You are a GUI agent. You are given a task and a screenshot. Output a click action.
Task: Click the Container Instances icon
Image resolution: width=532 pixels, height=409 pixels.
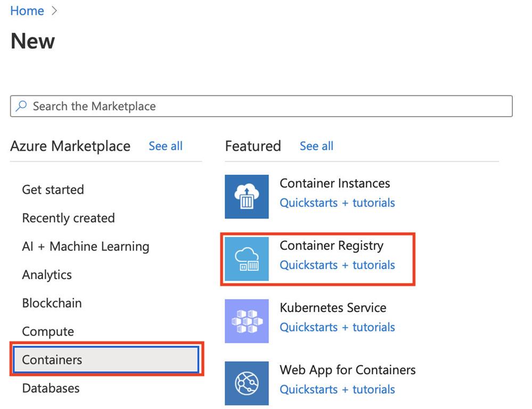pyautogui.click(x=247, y=197)
